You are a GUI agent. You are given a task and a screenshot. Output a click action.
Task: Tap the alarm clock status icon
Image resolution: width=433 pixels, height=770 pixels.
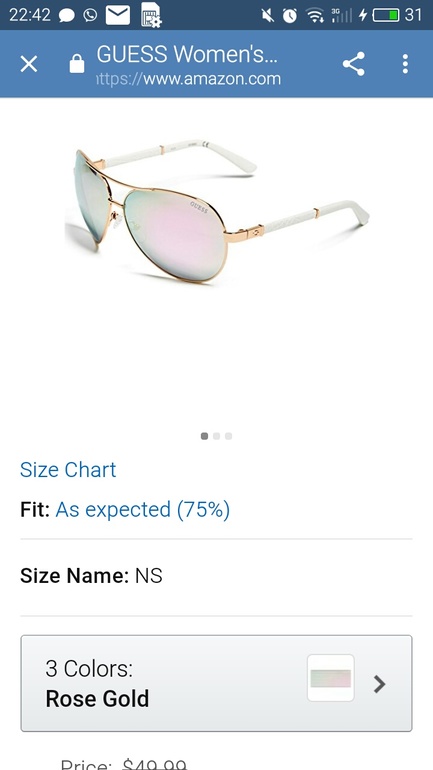(x=290, y=16)
